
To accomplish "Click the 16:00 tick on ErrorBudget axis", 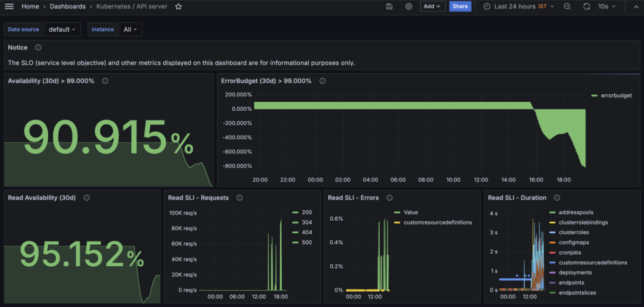I will 536,180.
